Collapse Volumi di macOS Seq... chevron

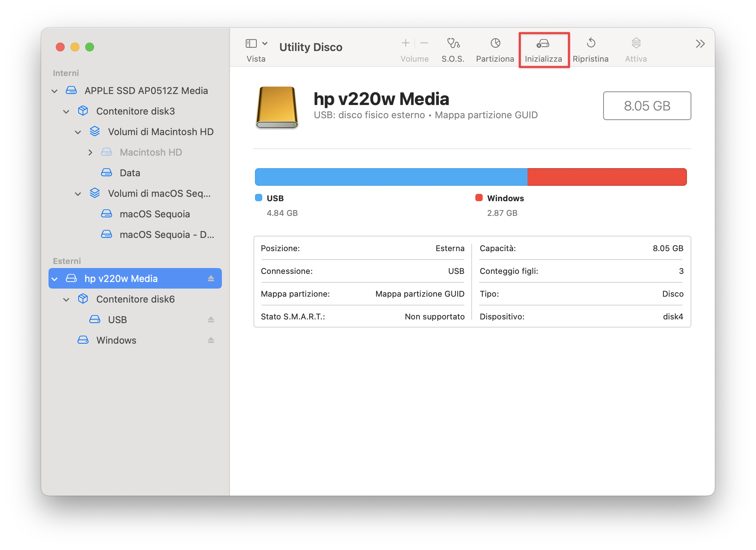[78, 194]
